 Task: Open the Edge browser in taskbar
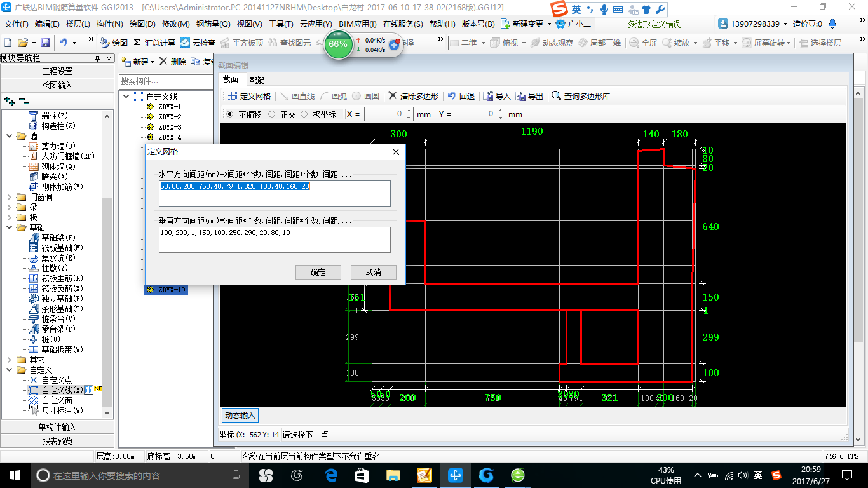coord(330,475)
